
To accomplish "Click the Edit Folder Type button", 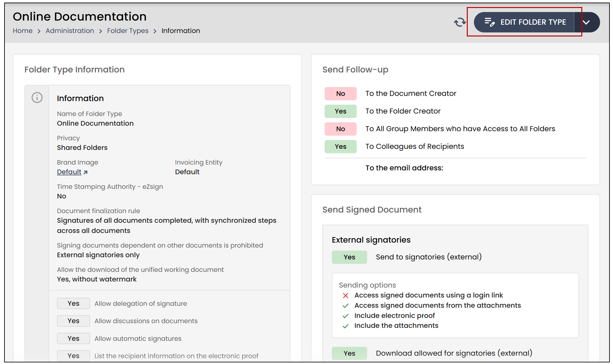I will click(x=524, y=22).
